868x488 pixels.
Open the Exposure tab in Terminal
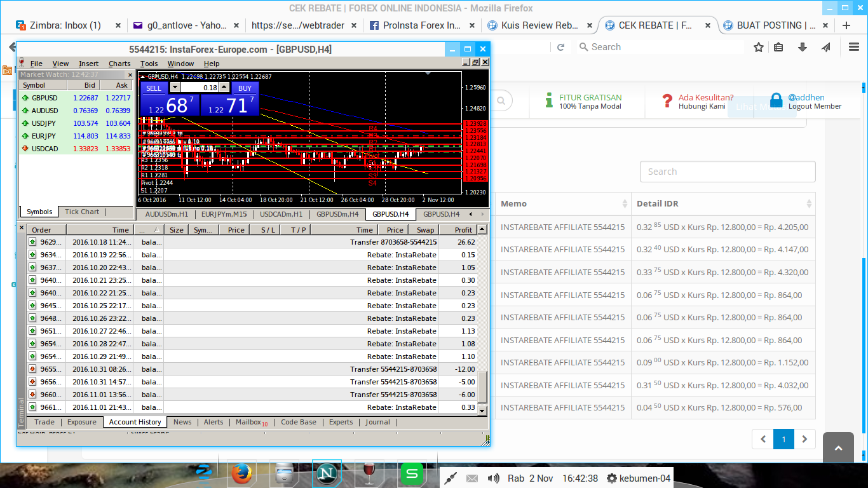[82, 422]
